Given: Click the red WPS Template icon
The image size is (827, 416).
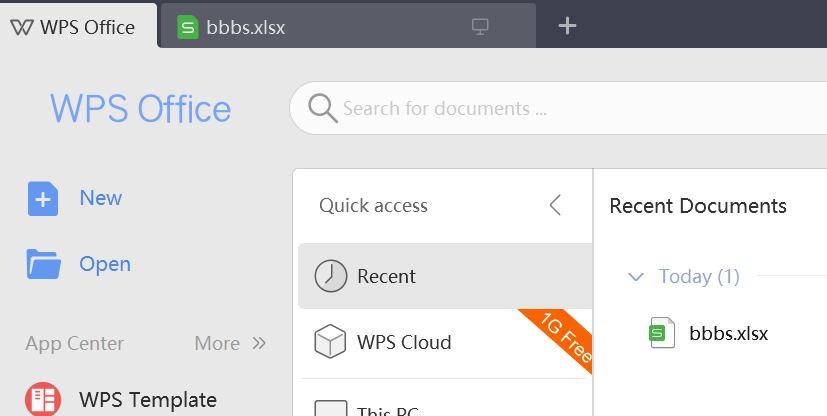Looking at the screenshot, I should 43,399.
